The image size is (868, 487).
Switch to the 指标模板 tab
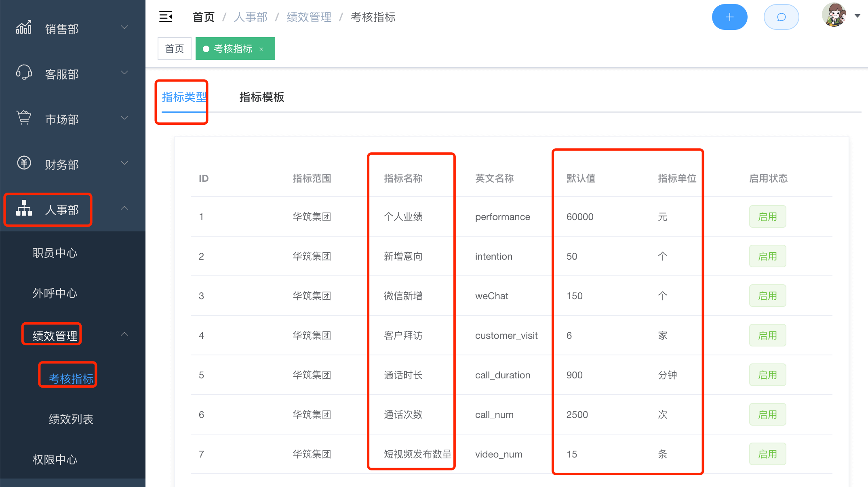point(261,97)
